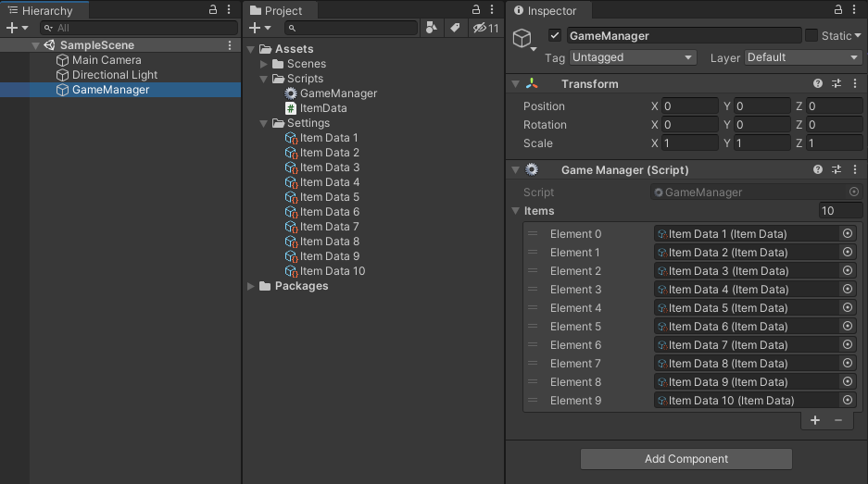Open the Static flags dropdown arrow
This screenshot has width=868, height=484.
pyautogui.click(x=858, y=35)
